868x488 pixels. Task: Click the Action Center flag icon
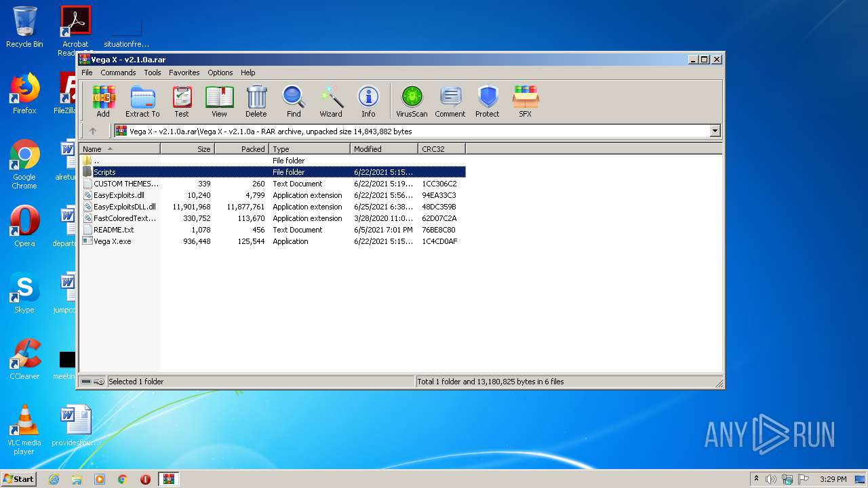point(804,479)
